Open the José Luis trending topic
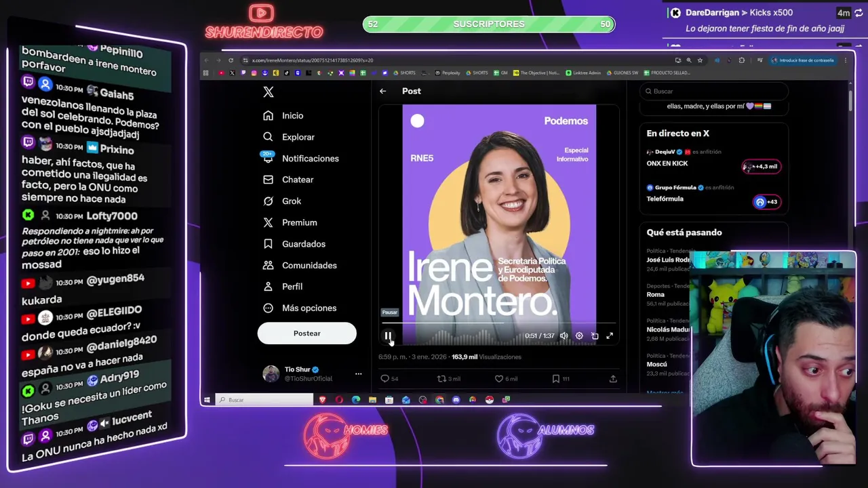This screenshot has height=488, width=868. [x=669, y=260]
